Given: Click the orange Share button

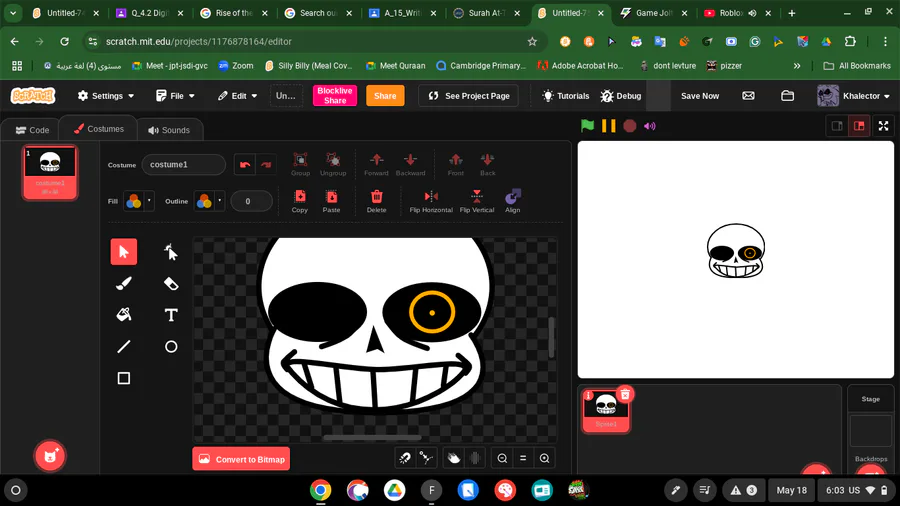Looking at the screenshot, I should click(385, 96).
